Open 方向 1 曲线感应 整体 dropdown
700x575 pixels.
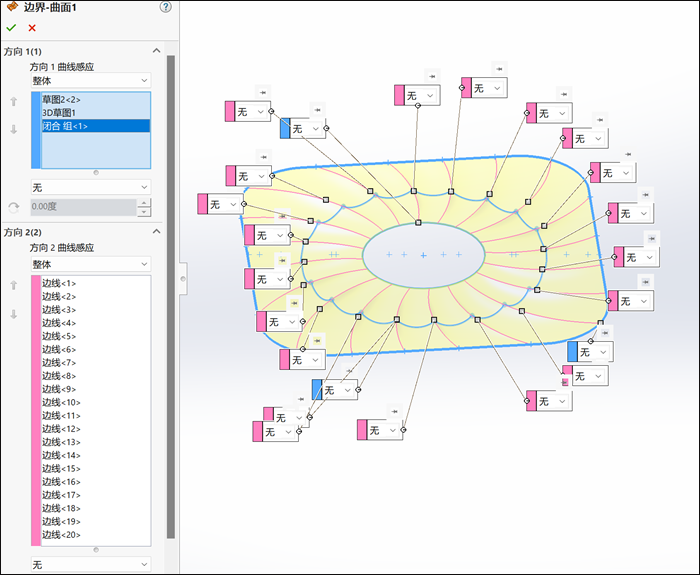coord(90,80)
